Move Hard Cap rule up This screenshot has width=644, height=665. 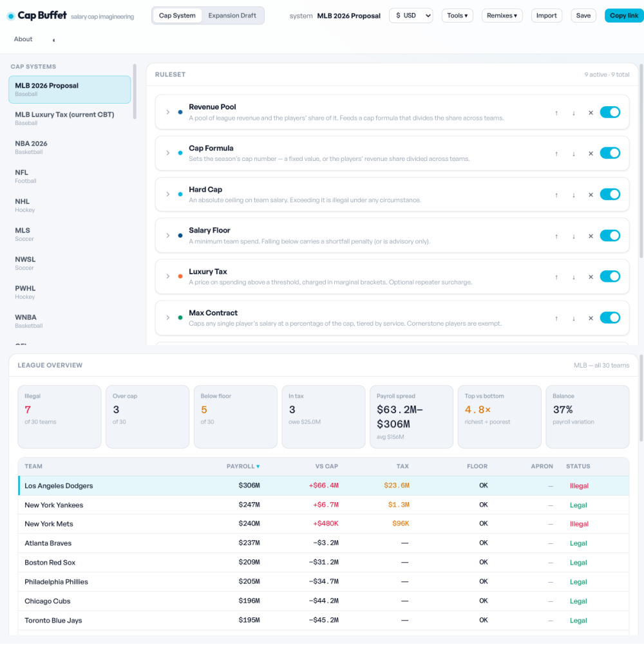(x=556, y=195)
